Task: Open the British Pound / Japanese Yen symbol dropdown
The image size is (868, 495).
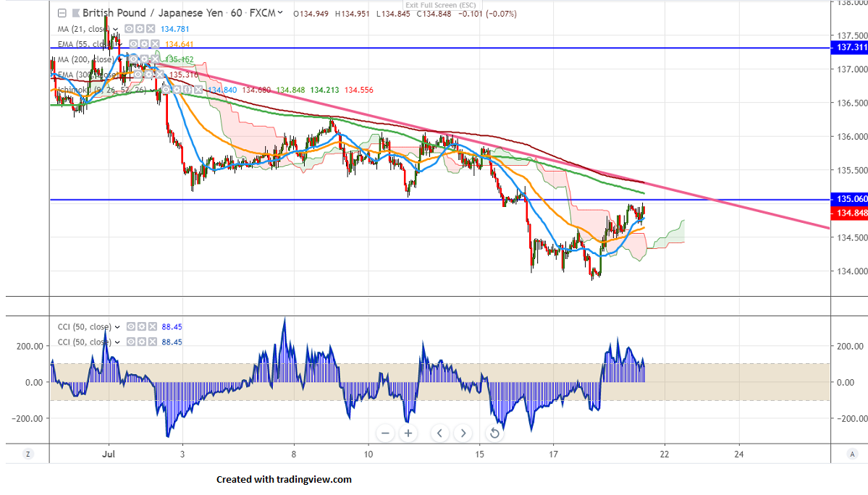Action: 280,13
